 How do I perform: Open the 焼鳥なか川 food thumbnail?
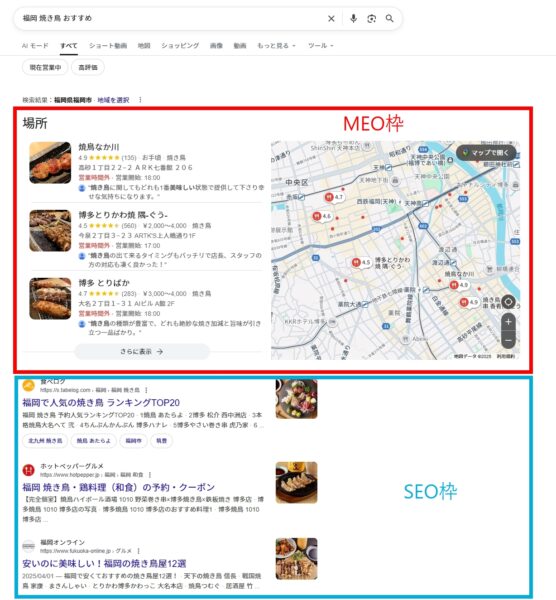tap(50, 163)
